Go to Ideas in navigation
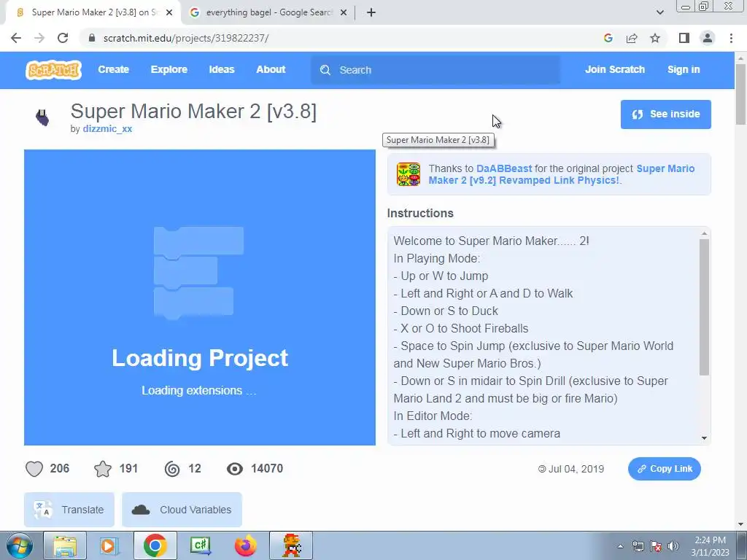Viewport: 747px width, 560px height. [x=222, y=69]
